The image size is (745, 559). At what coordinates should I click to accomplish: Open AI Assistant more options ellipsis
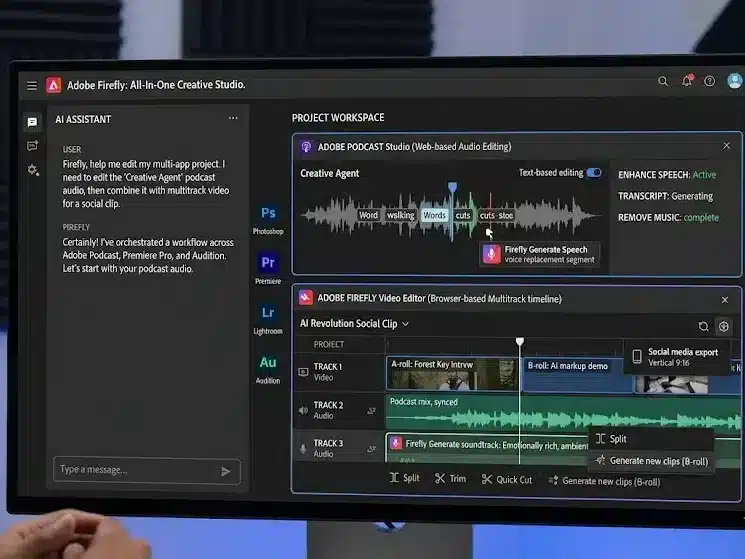click(233, 118)
